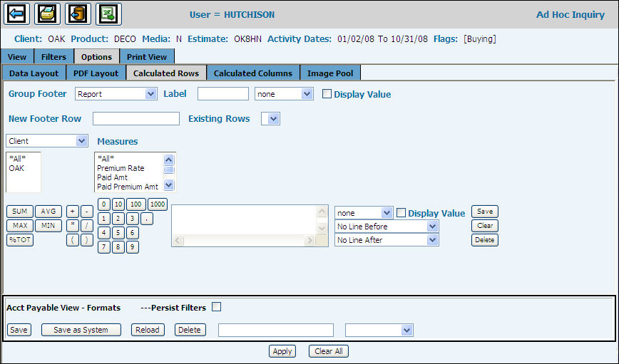The image size is (619, 364).
Task: Expand the Existing Rows dropdown
Action: [x=271, y=119]
